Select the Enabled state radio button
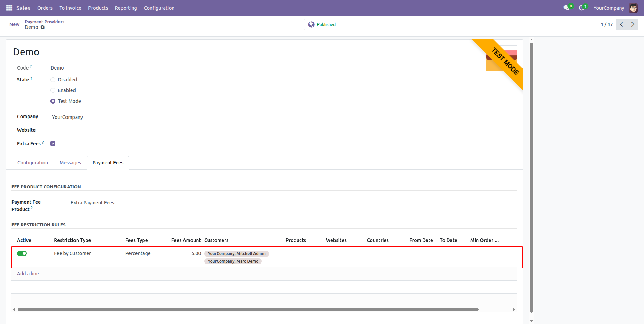Screen dimensions: 644x324 point(53,90)
